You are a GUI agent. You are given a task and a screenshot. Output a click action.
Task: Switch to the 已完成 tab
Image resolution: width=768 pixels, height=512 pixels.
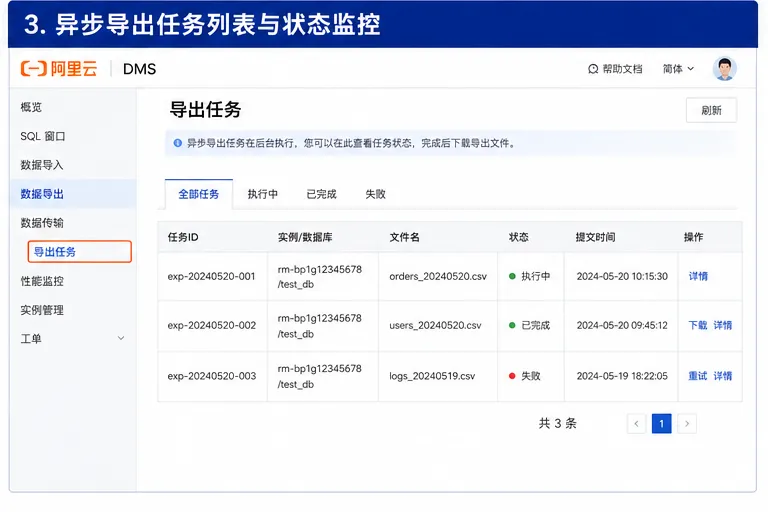(x=321, y=195)
